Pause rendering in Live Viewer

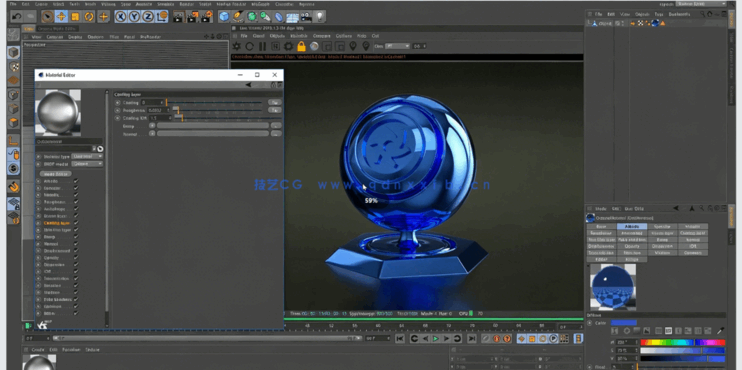coord(262,46)
